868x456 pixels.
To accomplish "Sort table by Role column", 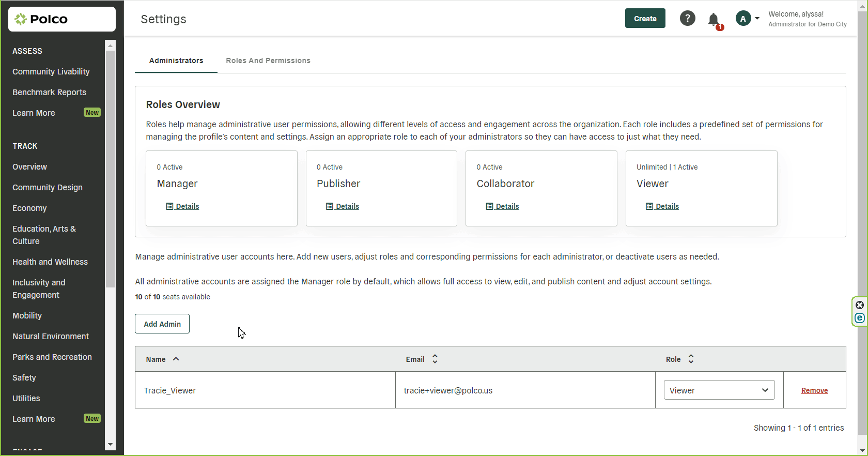I will coord(680,359).
